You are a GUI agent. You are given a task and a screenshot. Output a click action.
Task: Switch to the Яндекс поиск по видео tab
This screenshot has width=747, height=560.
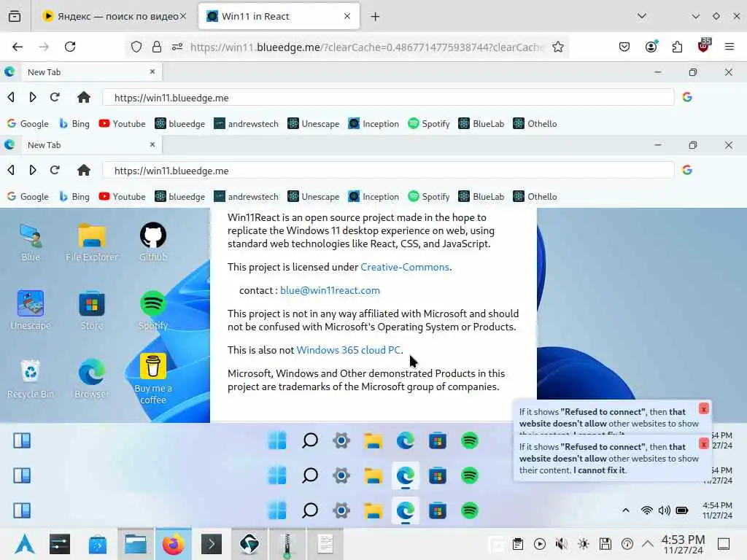point(115,16)
